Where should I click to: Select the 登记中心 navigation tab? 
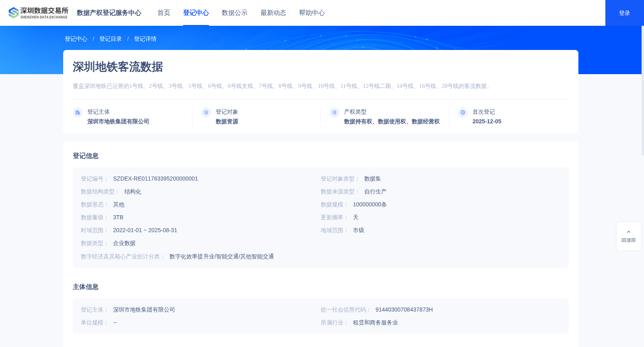196,13
